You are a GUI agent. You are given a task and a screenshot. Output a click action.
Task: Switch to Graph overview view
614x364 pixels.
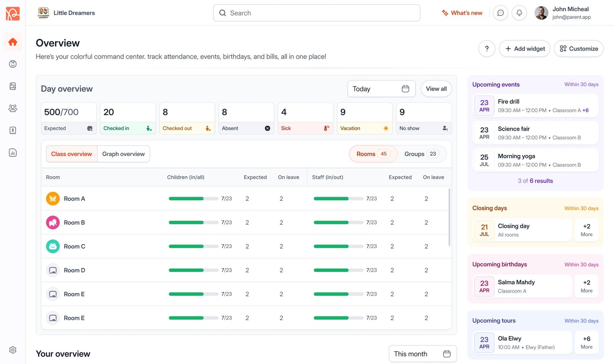(x=123, y=154)
